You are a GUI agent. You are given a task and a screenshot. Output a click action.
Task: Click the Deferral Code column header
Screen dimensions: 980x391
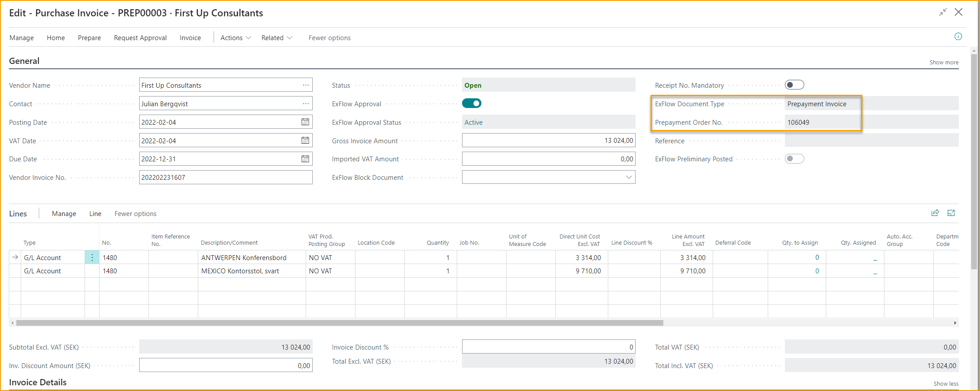[733, 242]
